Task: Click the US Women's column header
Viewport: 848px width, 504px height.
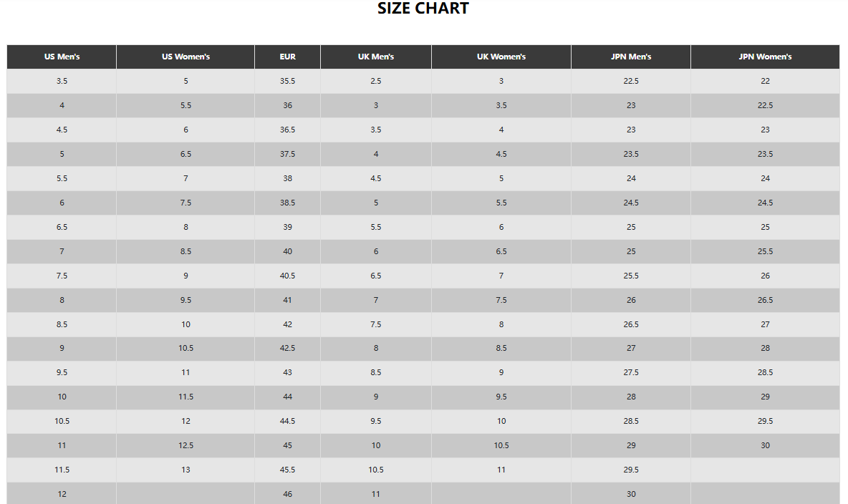Action: tap(185, 57)
